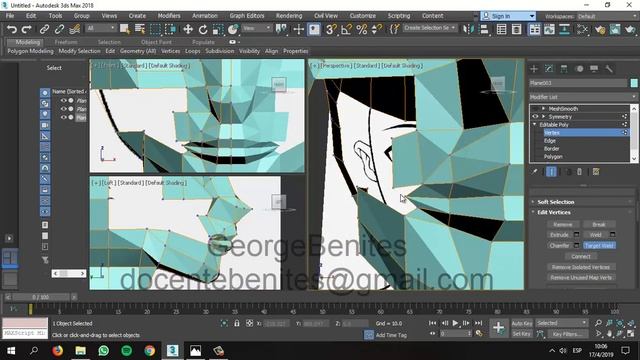Click the Redo arrow icon
Screen dimensions: 640x360
[x=27, y=29]
